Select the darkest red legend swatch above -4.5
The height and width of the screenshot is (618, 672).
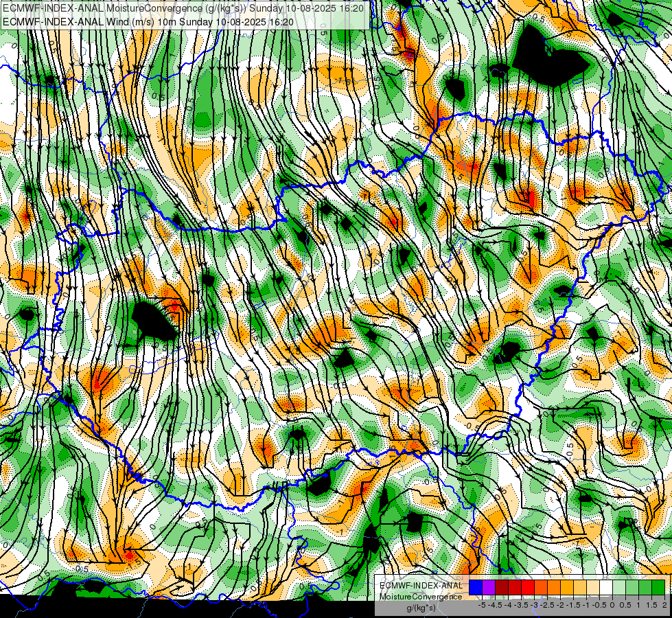[x=502, y=588]
